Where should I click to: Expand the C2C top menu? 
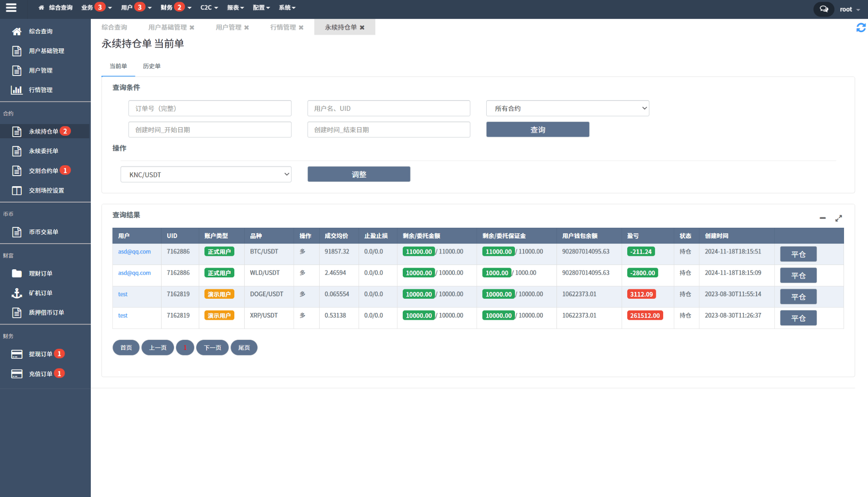tap(209, 8)
